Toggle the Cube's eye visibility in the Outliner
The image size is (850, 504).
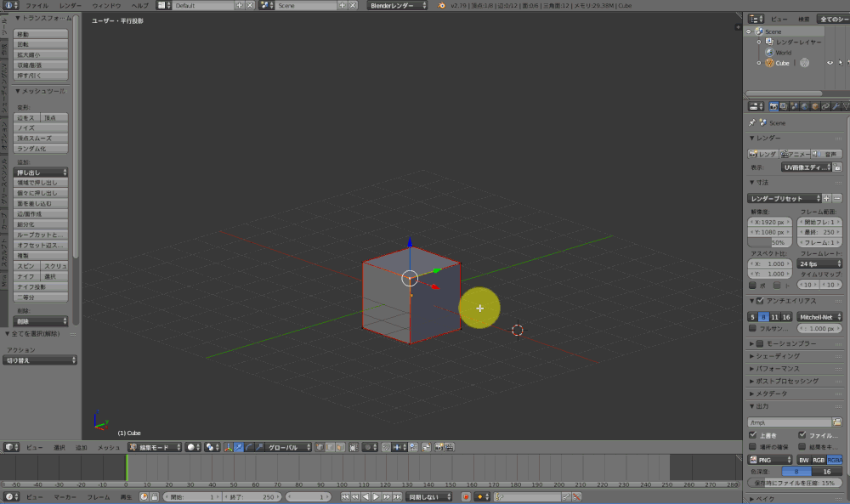[x=830, y=63]
